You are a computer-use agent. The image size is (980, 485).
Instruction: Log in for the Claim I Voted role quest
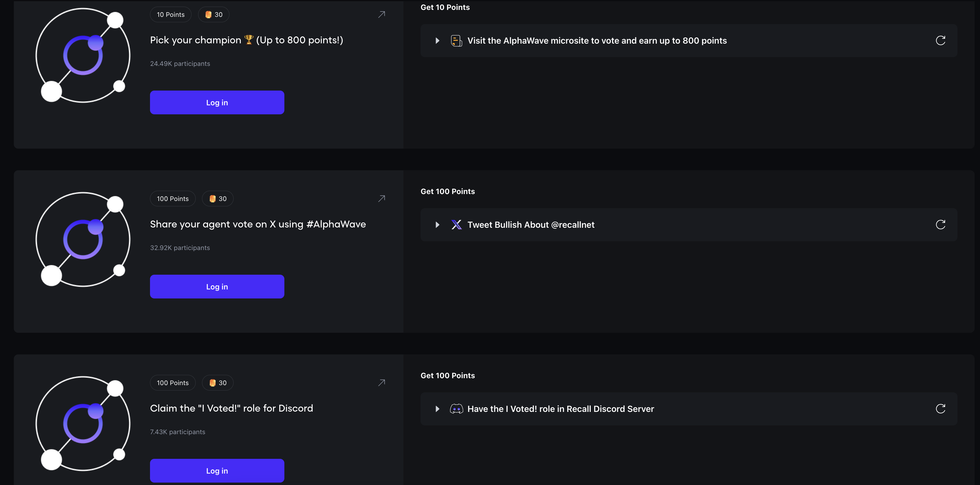pos(217,471)
